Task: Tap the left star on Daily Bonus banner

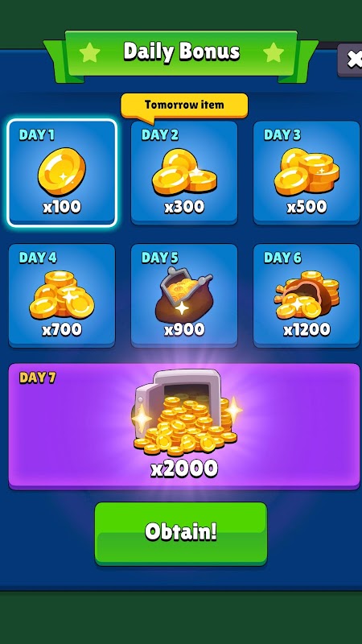Action: (89, 52)
